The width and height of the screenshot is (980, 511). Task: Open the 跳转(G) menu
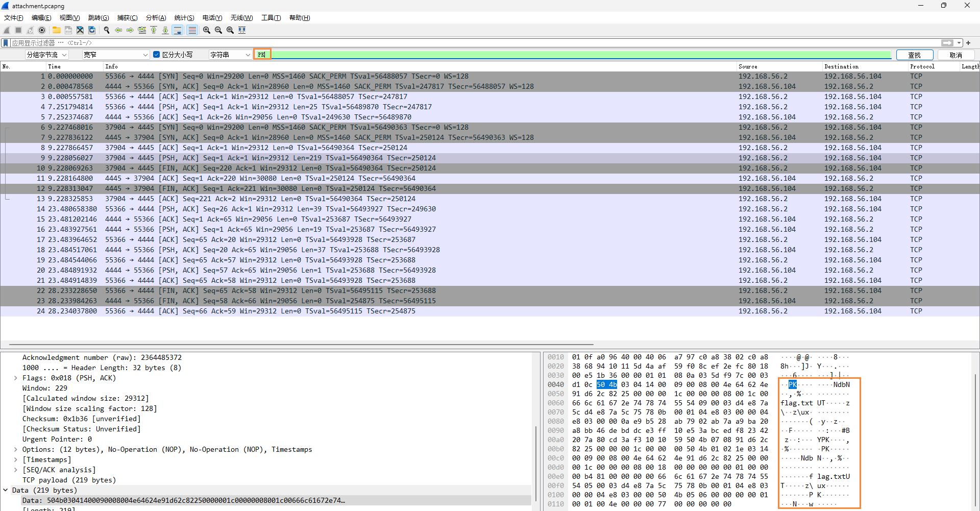pyautogui.click(x=99, y=18)
